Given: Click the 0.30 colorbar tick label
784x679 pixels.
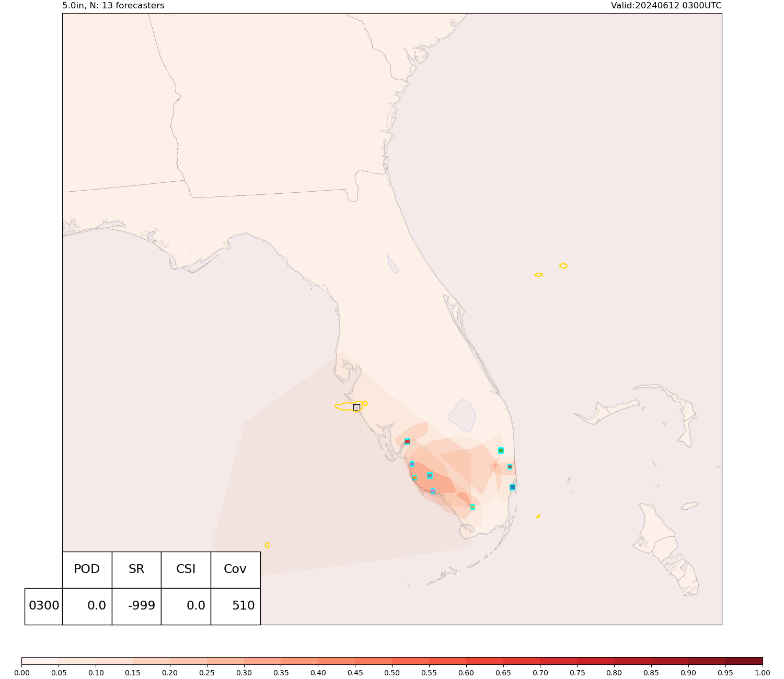Looking at the screenshot, I should [244, 673].
